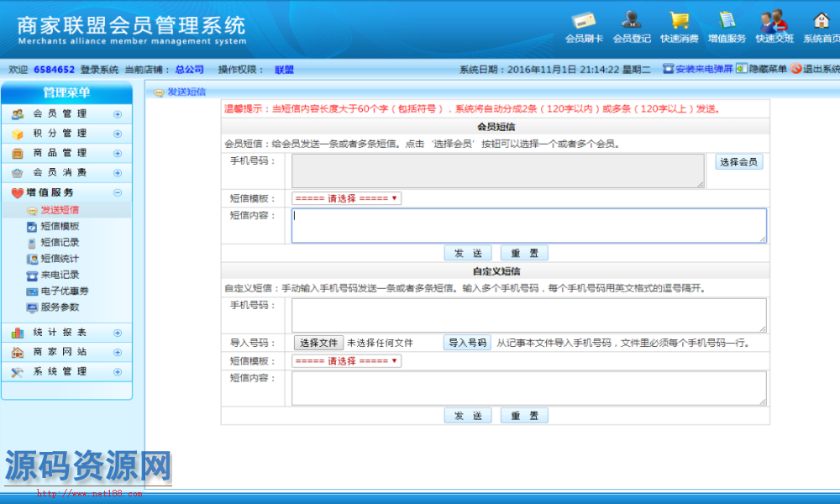Viewport: 840px width, 504px height.
Task: Click the 电子优惠券 coupon icon
Action: (x=32, y=291)
